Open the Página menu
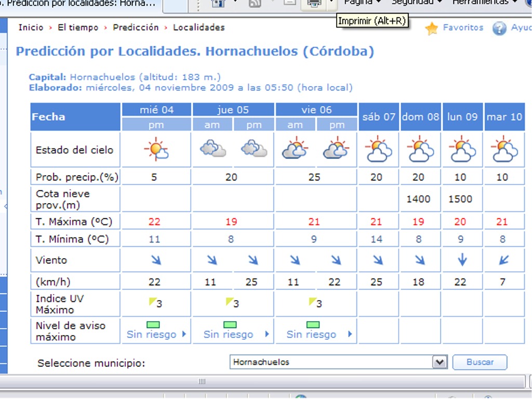The width and height of the screenshot is (532, 399). (x=362, y=3)
